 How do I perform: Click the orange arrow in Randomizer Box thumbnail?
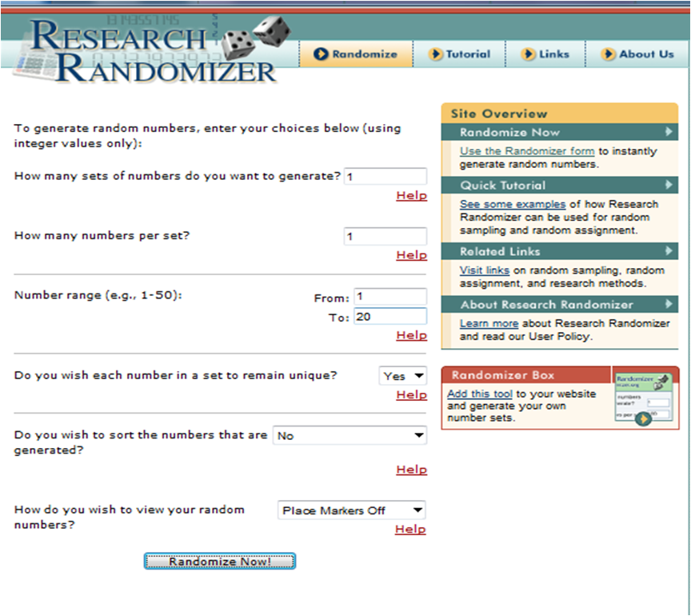click(643, 418)
